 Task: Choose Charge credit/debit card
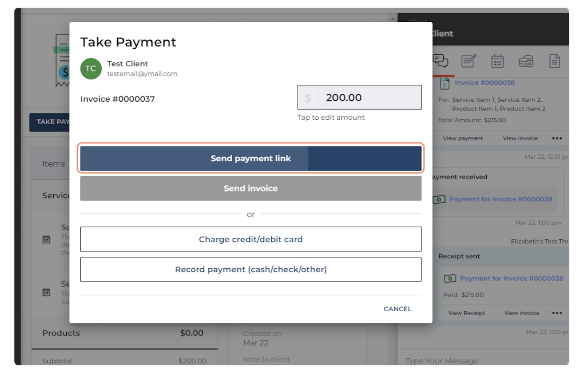tap(251, 239)
